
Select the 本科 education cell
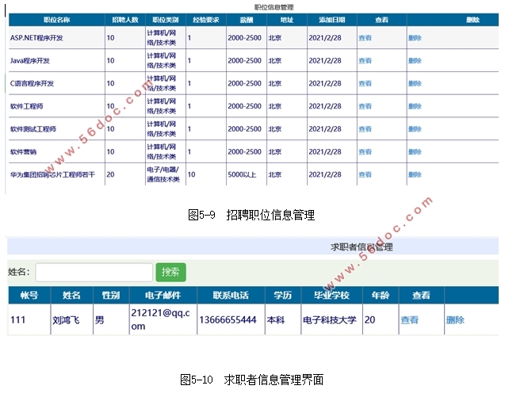(x=283, y=320)
